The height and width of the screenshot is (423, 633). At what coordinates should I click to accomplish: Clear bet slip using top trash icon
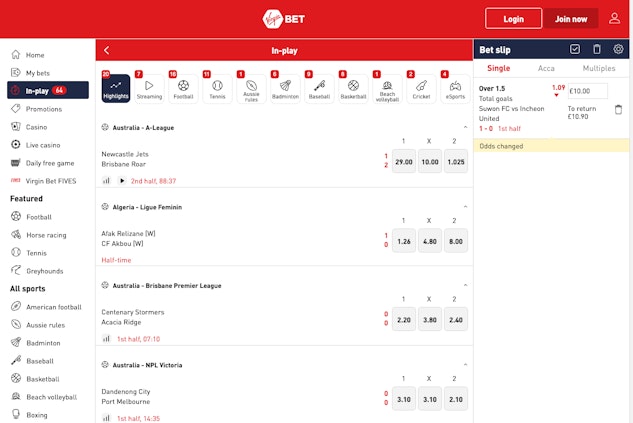(597, 49)
